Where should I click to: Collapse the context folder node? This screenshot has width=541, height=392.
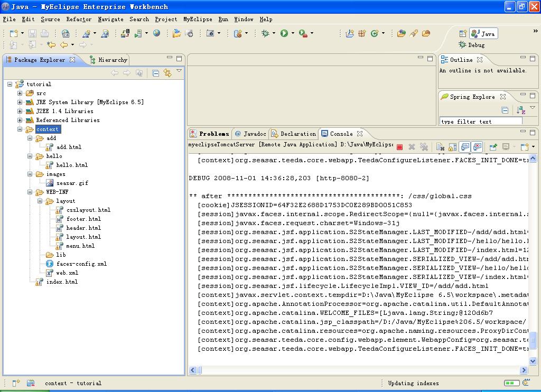pos(20,129)
